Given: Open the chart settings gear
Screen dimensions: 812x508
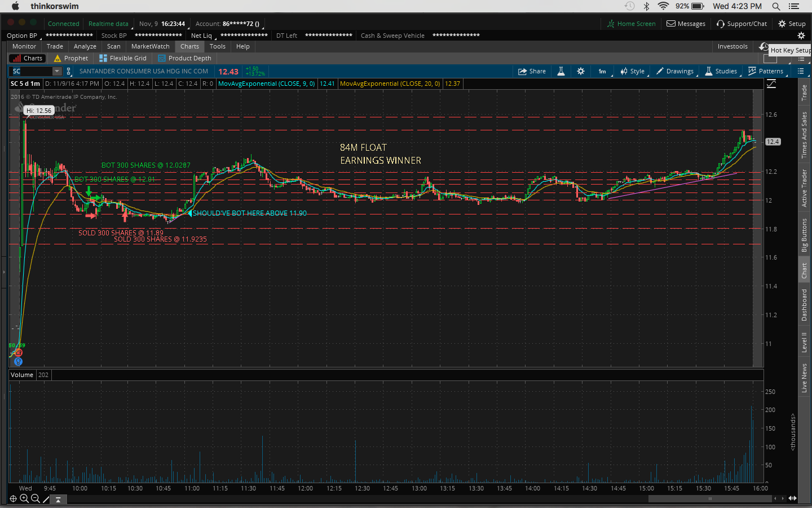Looking at the screenshot, I should (581, 71).
